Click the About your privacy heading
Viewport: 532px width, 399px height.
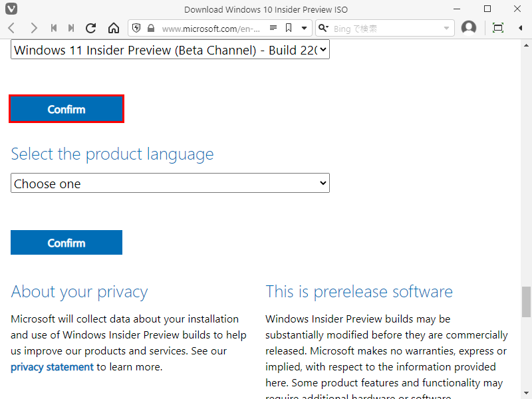click(79, 292)
